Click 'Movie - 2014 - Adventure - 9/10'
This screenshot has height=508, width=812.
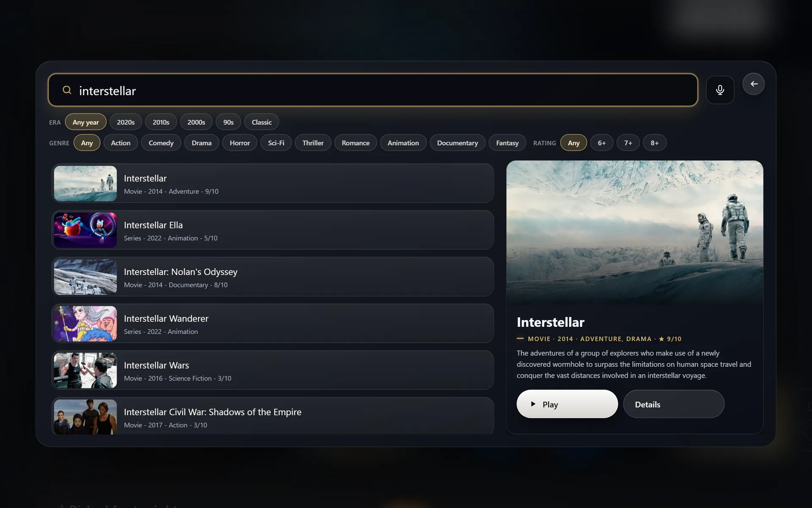(171, 191)
